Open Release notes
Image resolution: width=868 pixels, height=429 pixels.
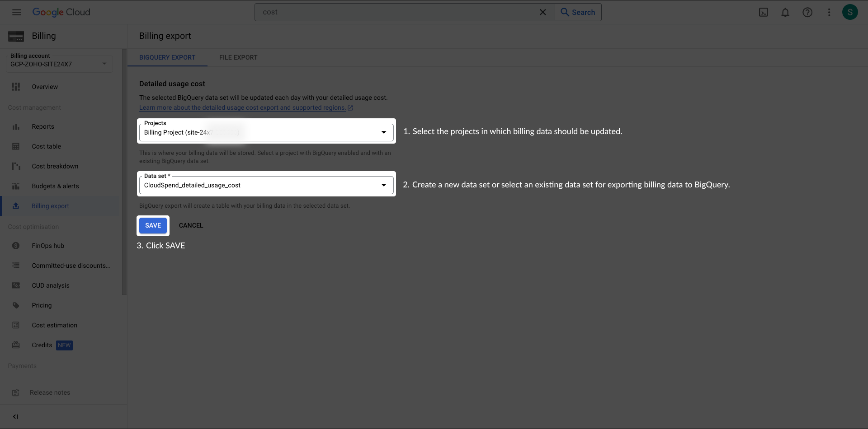coord(50,392)
